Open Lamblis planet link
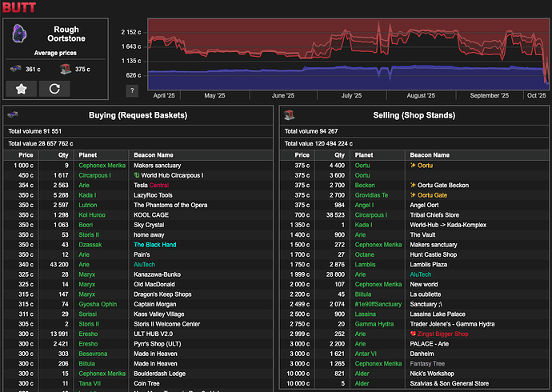This screenshot has height=392, width=552. click(x=365, y=264)
